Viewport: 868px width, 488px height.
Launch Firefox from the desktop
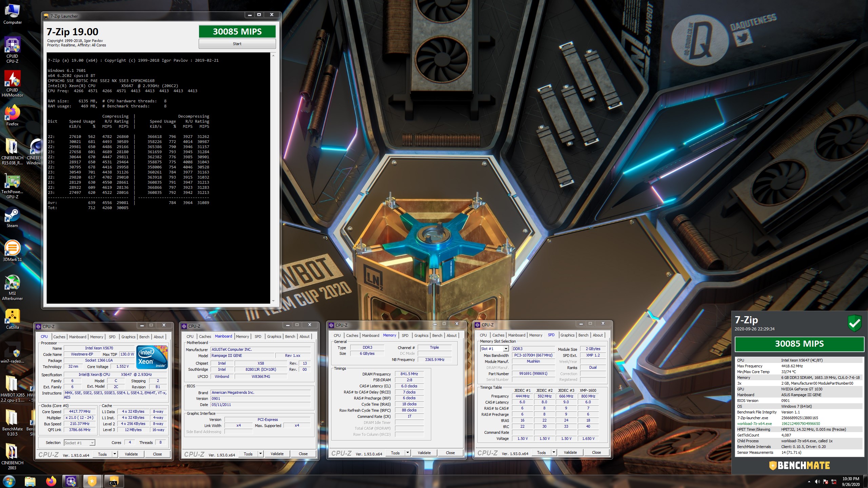click(x=12, y=116)
